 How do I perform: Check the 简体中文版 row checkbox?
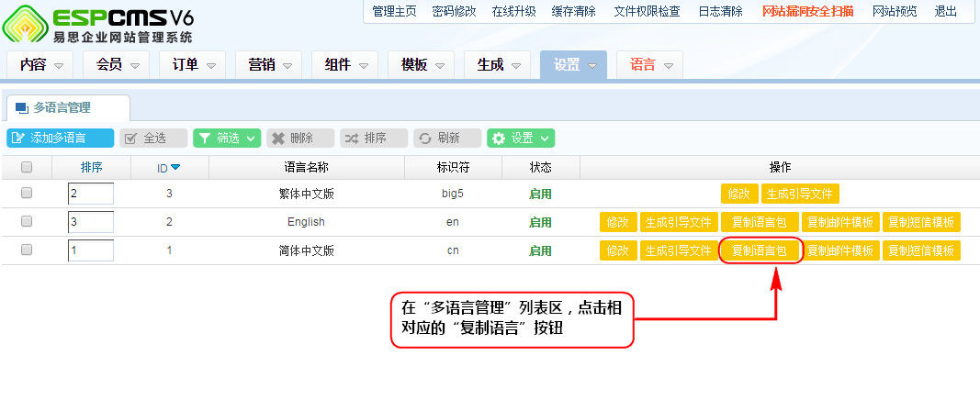[x=27, y=250]
